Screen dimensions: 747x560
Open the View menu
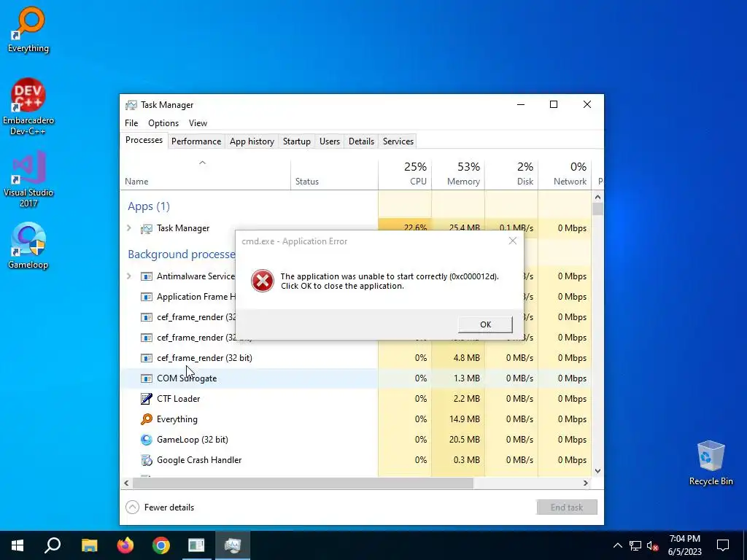click(198, 122)
